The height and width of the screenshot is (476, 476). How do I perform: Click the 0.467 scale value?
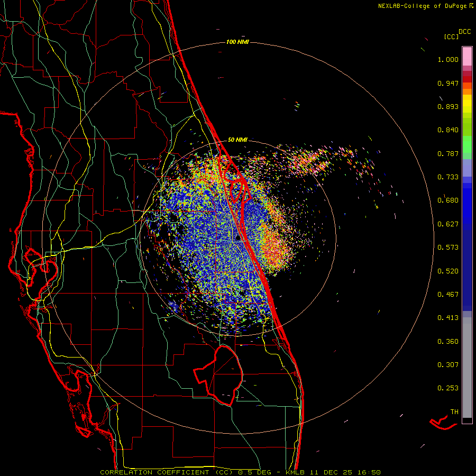coord(448,295)
